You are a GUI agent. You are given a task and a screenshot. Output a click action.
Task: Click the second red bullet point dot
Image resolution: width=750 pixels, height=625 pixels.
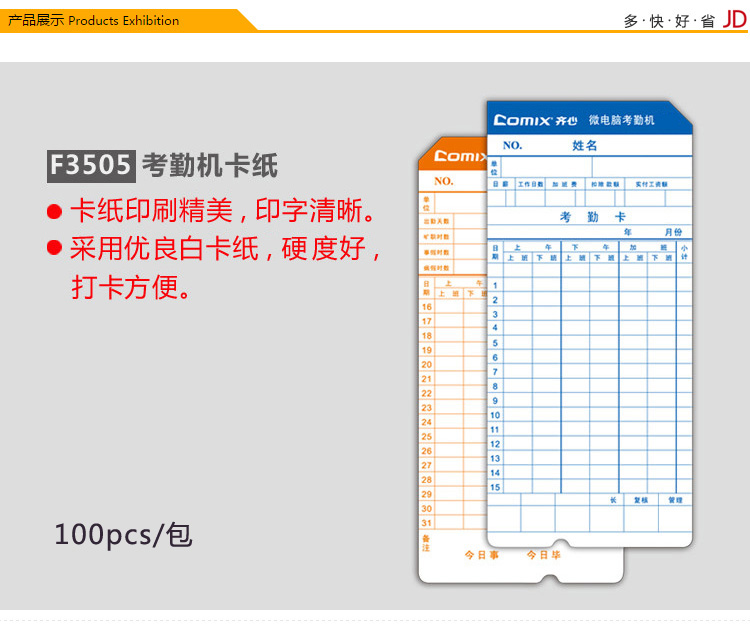pyautogui.click(x=55, y=249)
